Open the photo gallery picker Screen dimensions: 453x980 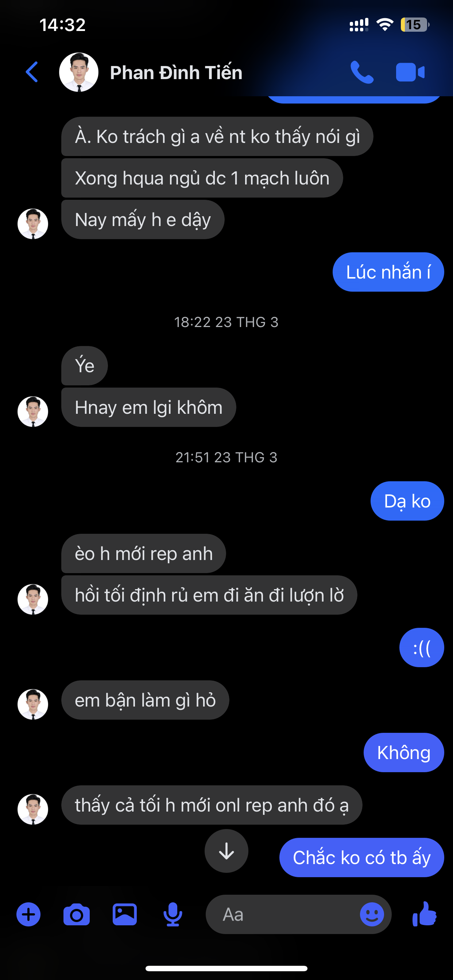124,914
